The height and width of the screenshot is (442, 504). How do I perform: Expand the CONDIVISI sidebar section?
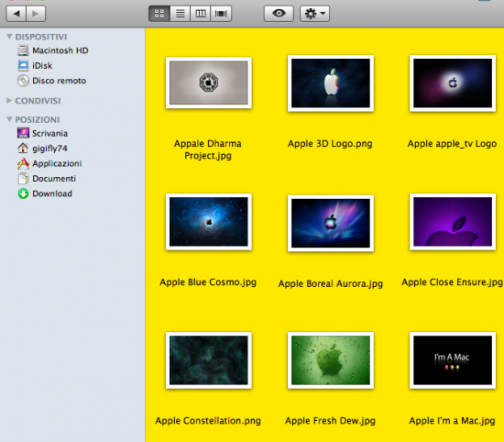point(9,101)
